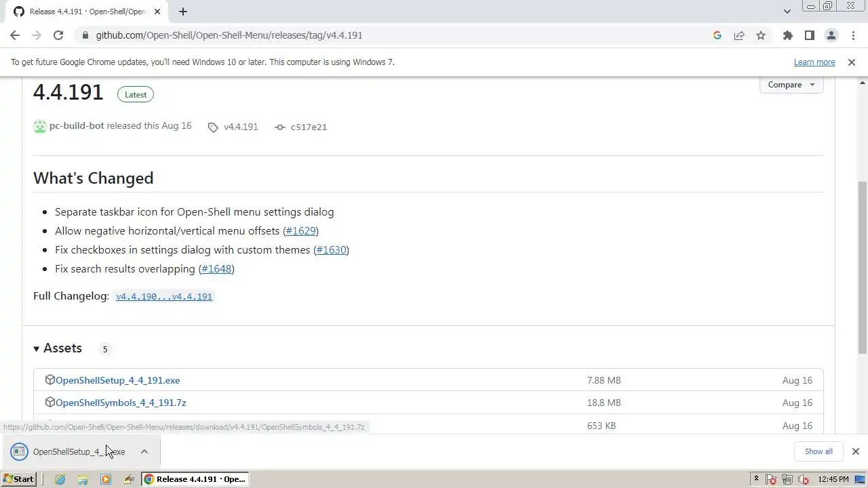Click the Show desktop tray icon
Image resolution: width=868 pixels, height=488 pixels.
pos(860,479)
